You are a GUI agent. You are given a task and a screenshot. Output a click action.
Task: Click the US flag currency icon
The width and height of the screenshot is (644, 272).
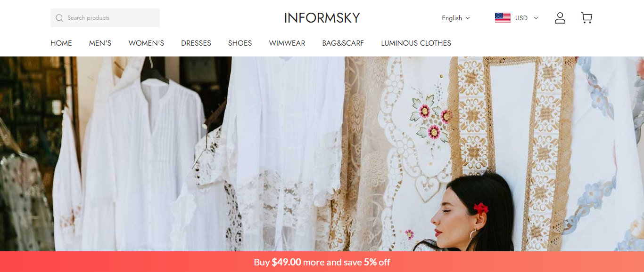[x=503, y=18]
